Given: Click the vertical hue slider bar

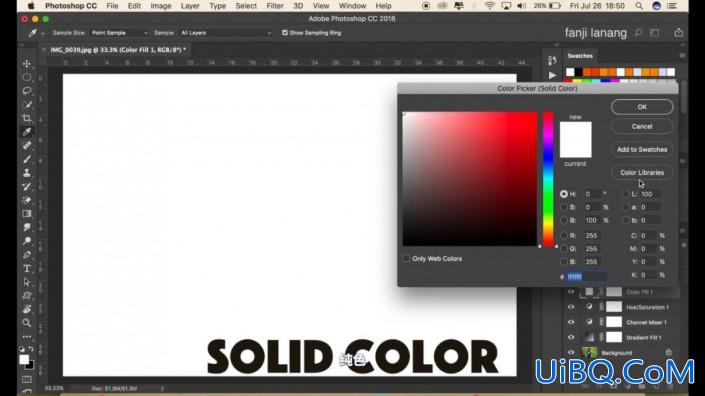Looking at the screenshot, I should 548,179.
